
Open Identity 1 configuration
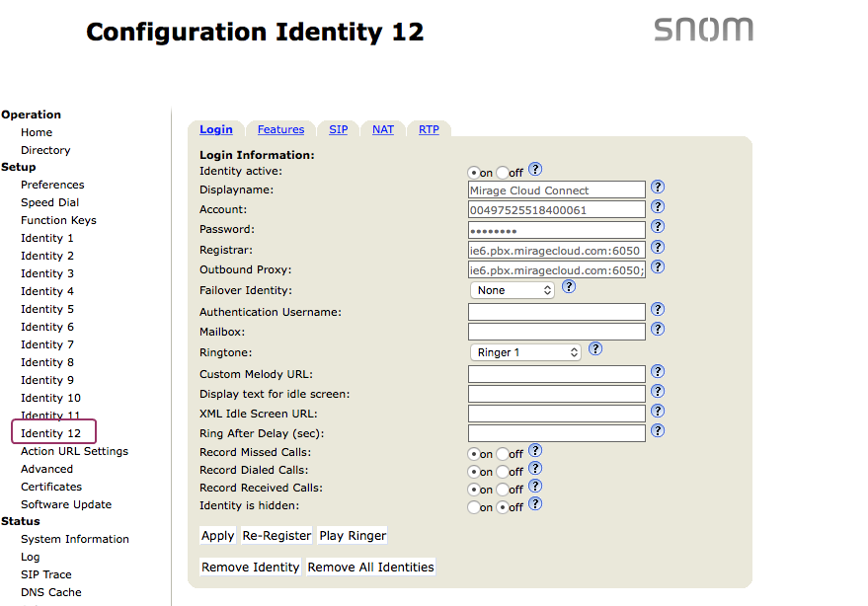point(47,238)
